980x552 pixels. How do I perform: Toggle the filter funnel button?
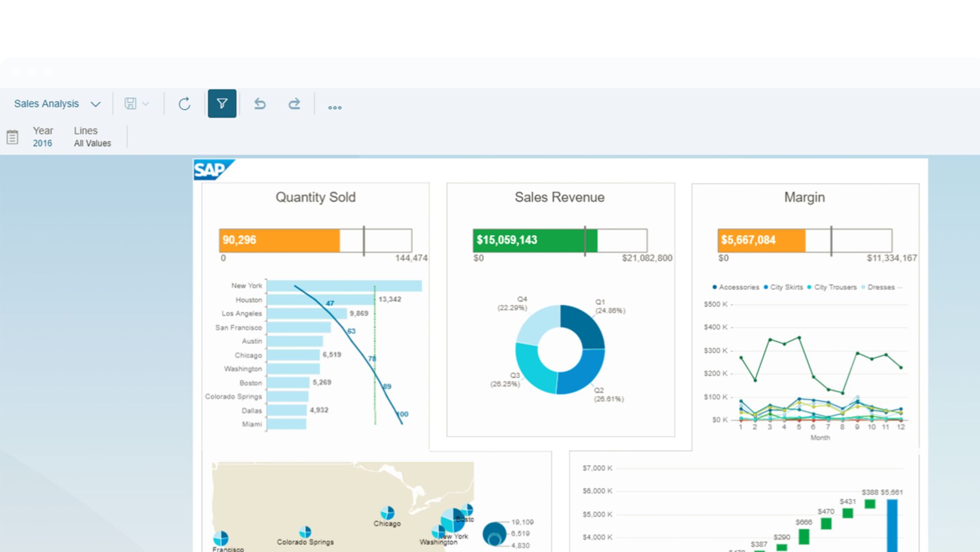(x=222, y=104)
